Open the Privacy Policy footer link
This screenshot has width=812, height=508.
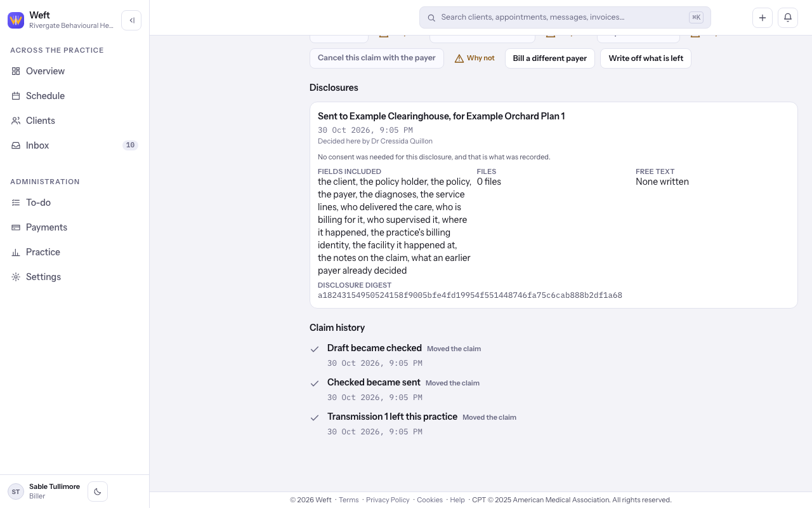coord(388,500)
